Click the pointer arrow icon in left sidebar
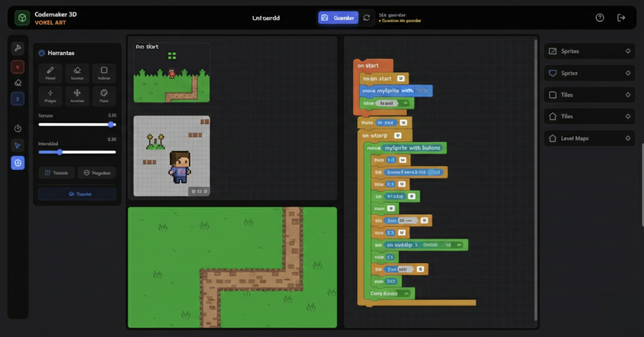 tap(17, 145)
